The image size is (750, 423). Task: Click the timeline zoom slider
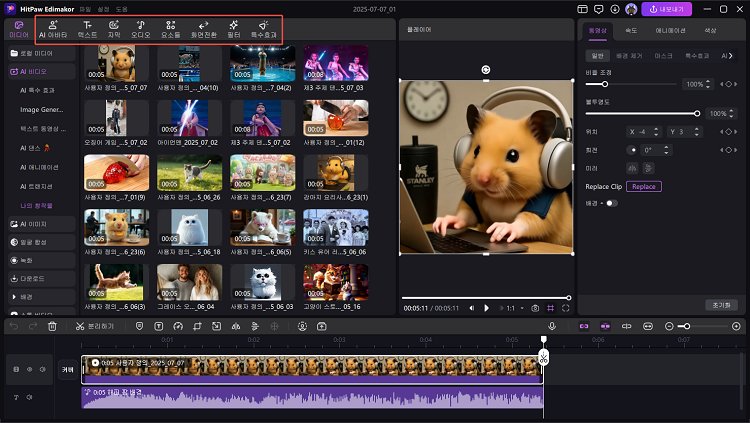703,326
